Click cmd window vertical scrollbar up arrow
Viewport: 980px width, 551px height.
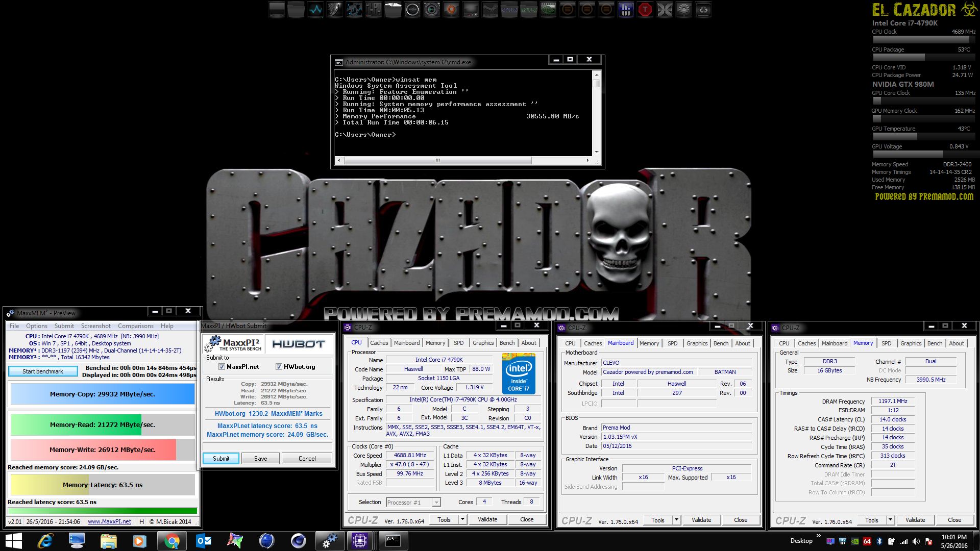tap(596, 75)
